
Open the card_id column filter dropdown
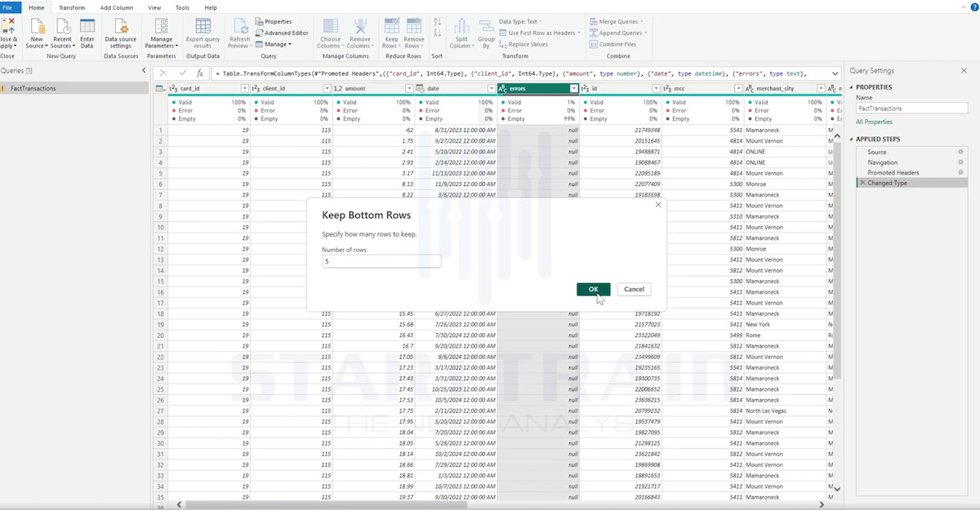pos(244,88)
